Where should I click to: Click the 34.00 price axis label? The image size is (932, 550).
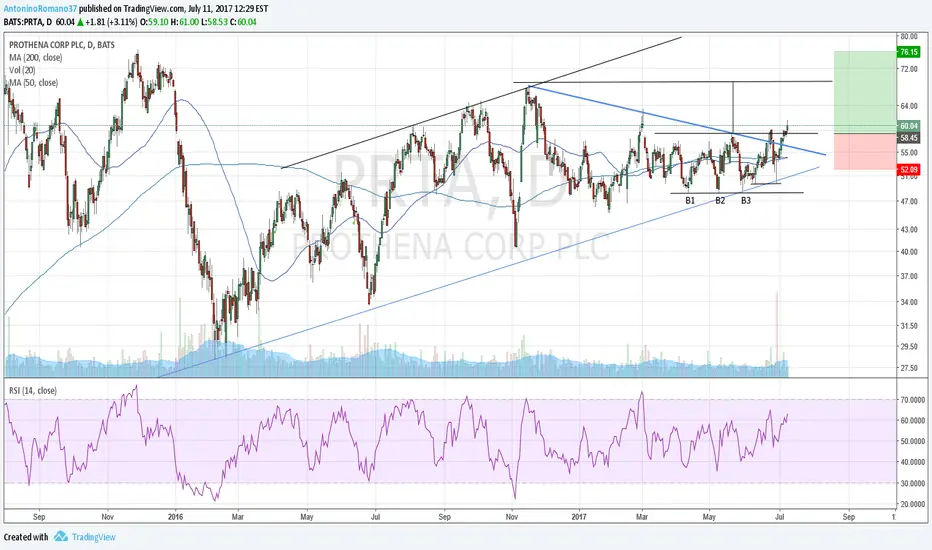point(909,302)
